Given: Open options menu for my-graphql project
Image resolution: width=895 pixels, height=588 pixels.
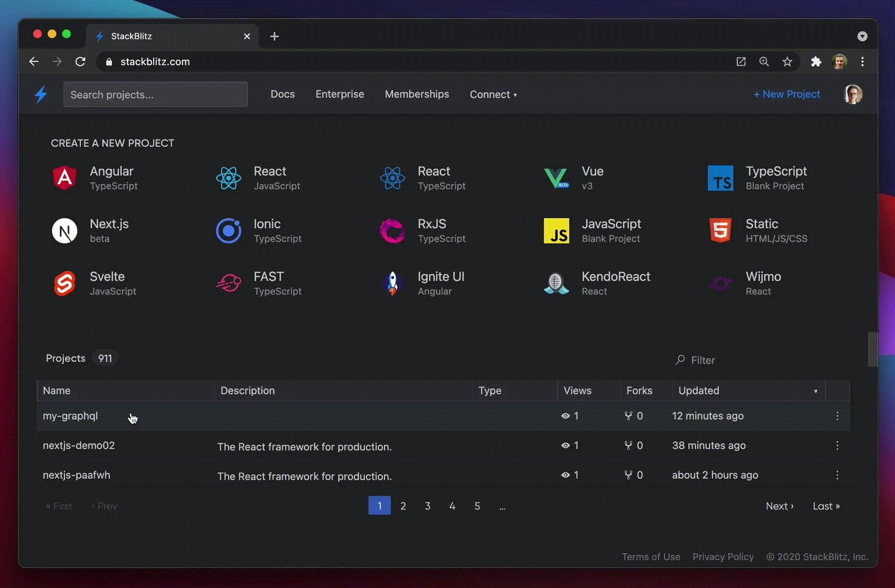Looking at the screenshot, I should [837, 416].
